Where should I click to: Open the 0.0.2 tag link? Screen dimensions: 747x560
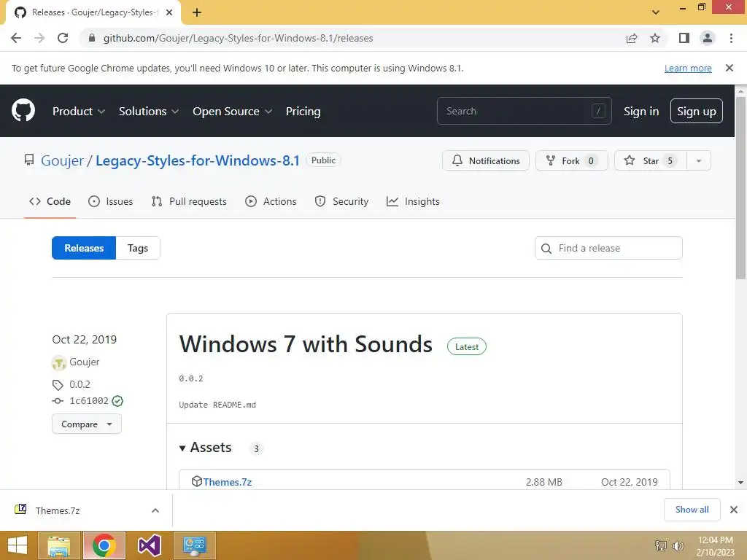(80, 384)
